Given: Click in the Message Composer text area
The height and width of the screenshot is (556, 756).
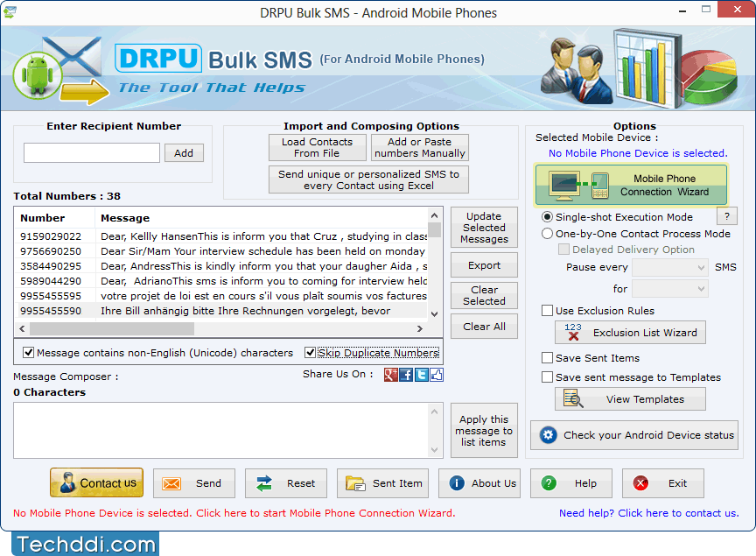Looking at the screenshot, I should (220, 431).
